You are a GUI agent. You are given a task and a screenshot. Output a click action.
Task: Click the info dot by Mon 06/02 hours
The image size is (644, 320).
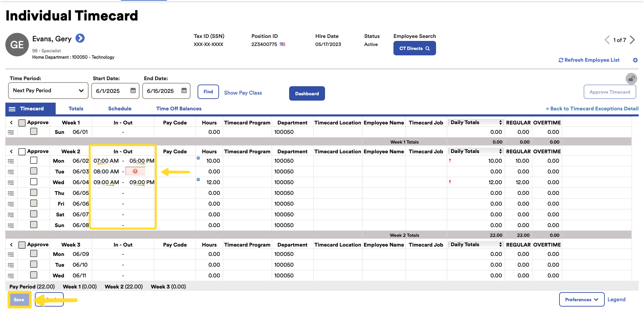tap(198, 158)
